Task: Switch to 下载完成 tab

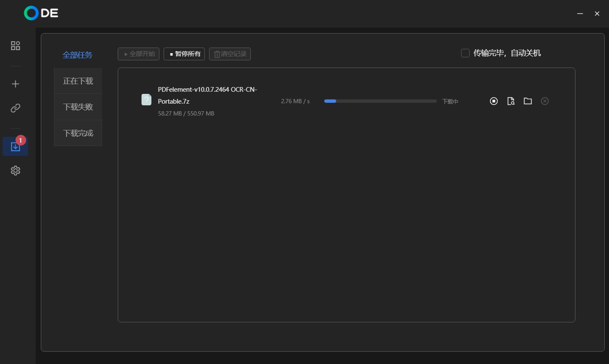Action: [x=78, y=133]
